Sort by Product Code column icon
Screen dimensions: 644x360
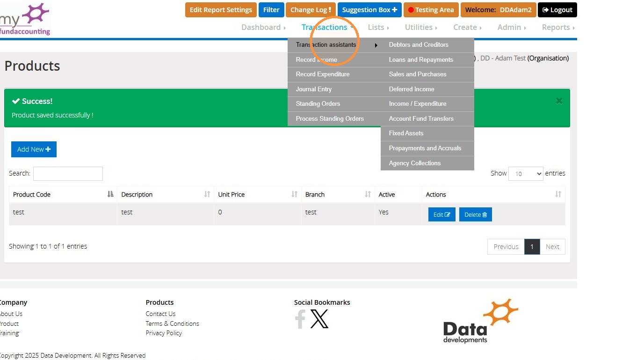click(x=110, y=194)
